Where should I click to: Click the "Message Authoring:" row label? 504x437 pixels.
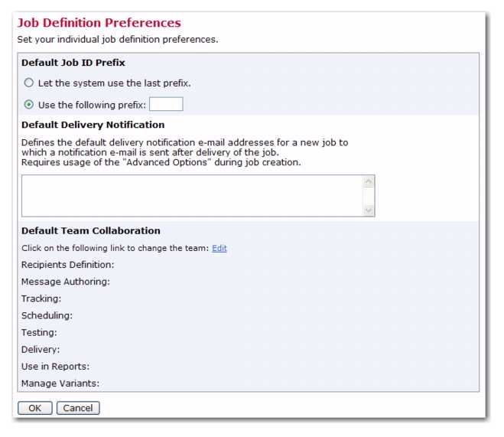point(66,282)
